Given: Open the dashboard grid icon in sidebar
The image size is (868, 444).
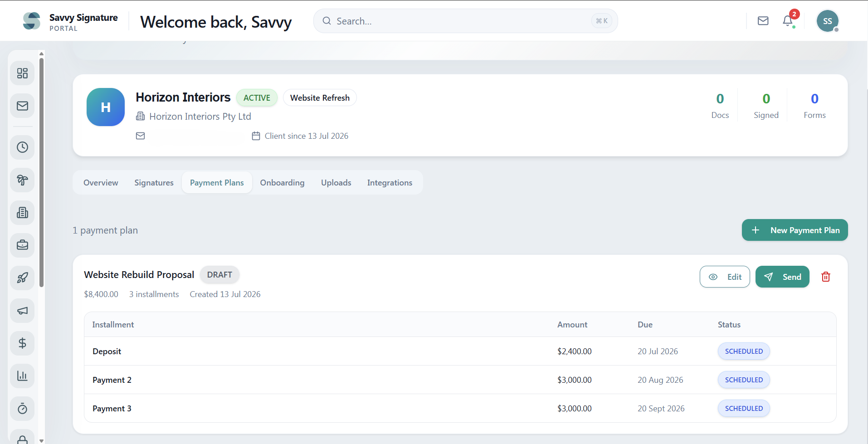Looking at the screenshot, I should tap(22, 73).
